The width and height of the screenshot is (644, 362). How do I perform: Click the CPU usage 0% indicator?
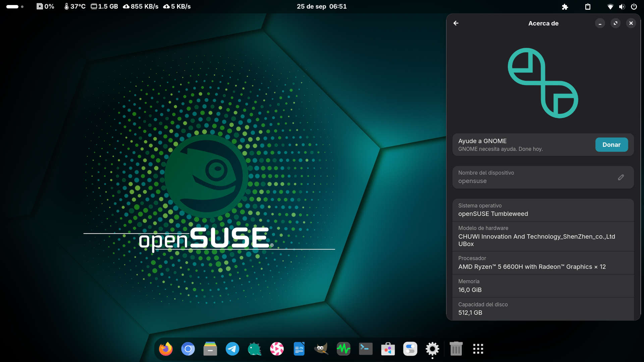pyautogui.click(x=45, y=6)
